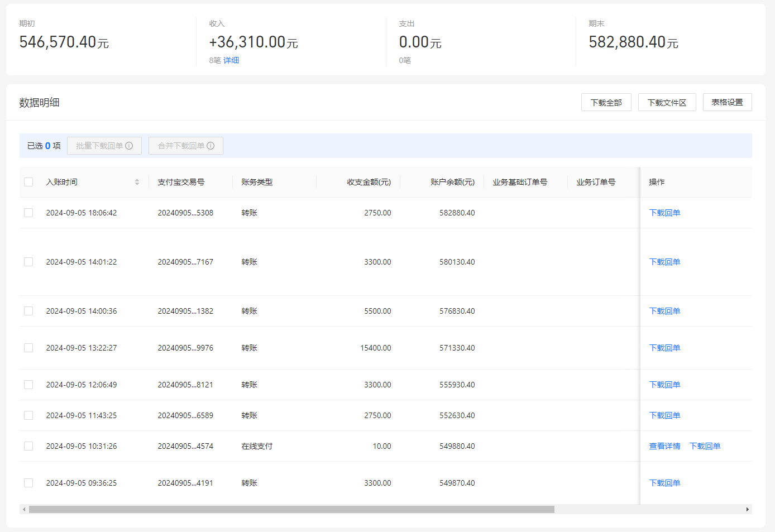Click the 合并下载回单 button
The height and width of the screenshot is (532, 775).
click(x=186, y=146)
